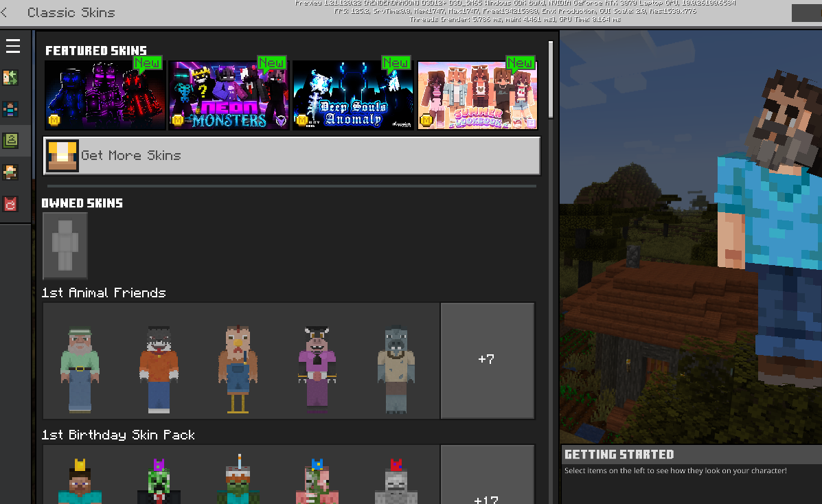Open the Deep Souls Anomaly featured pack

click(353, 95)
